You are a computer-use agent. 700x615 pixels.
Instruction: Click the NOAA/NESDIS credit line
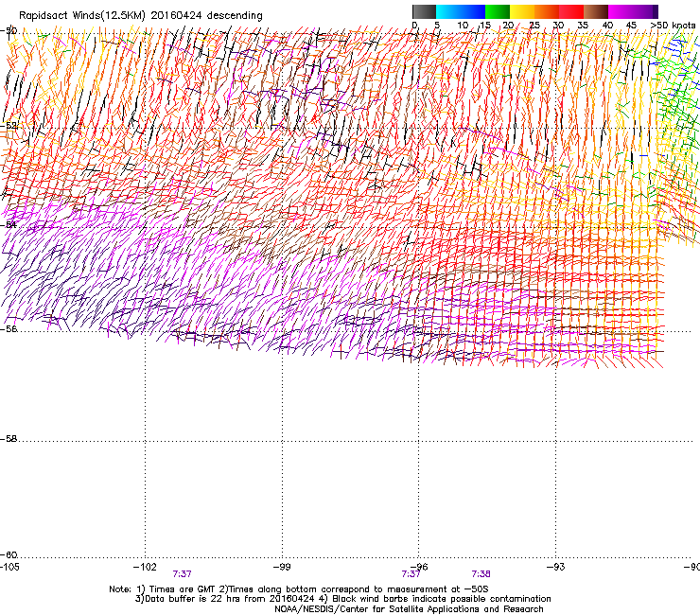[409, 609]
